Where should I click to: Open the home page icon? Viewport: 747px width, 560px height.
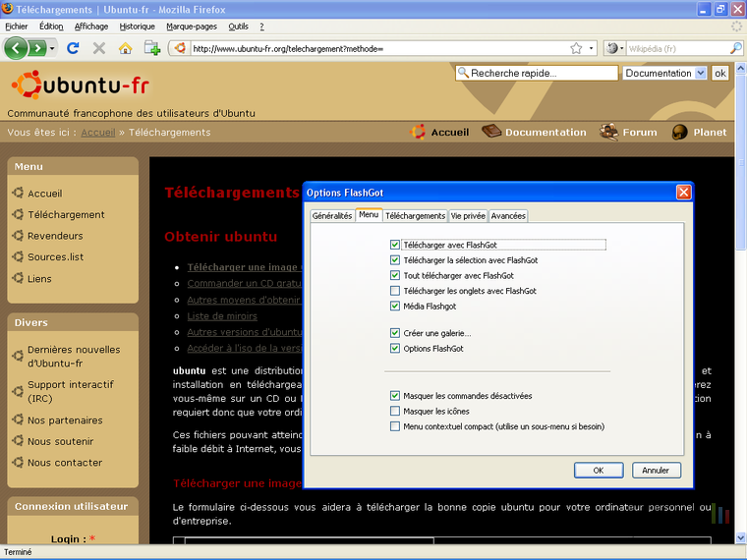point(125,48)
